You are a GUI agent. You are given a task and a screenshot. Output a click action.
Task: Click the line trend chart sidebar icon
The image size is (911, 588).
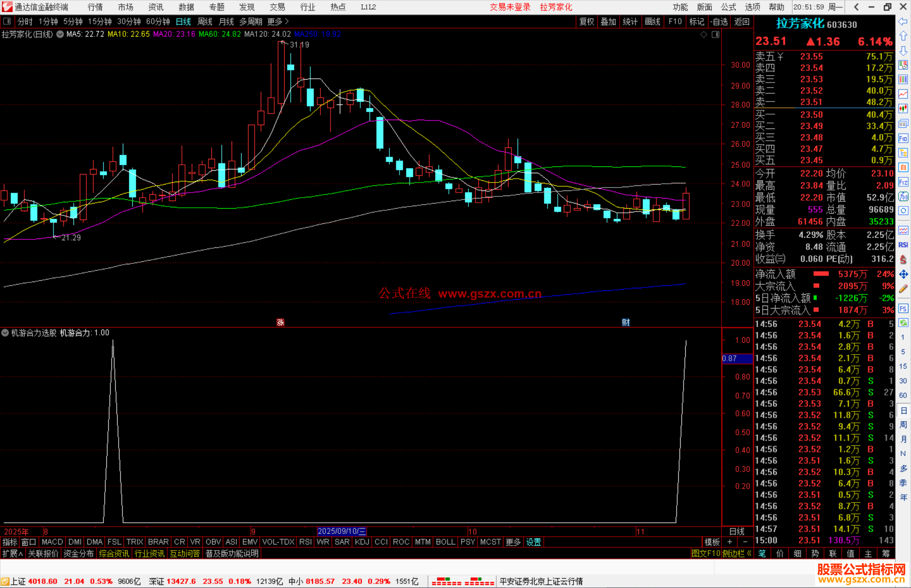point(903,94)
